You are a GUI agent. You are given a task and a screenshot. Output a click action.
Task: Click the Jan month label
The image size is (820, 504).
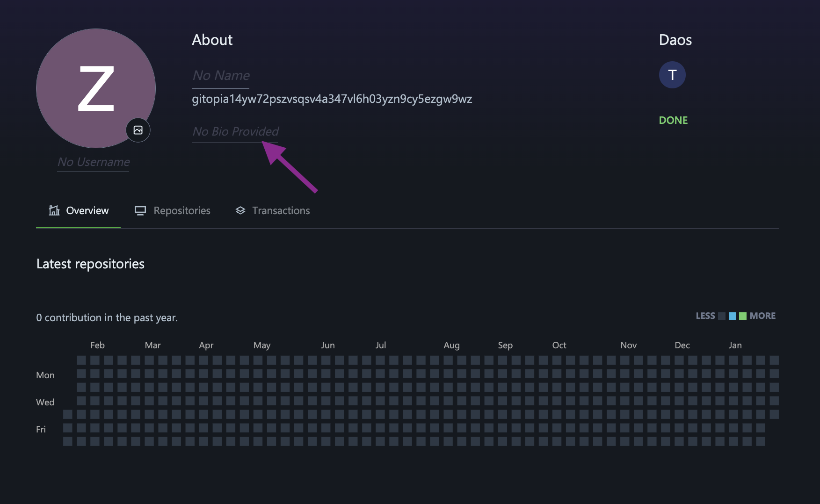coord(735,345)
